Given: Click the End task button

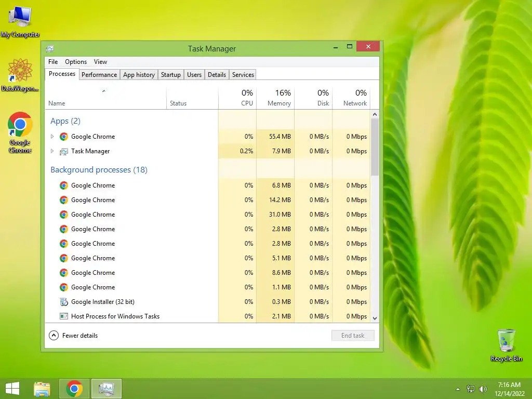Looking at the screenshot, I should pos(353,336).
